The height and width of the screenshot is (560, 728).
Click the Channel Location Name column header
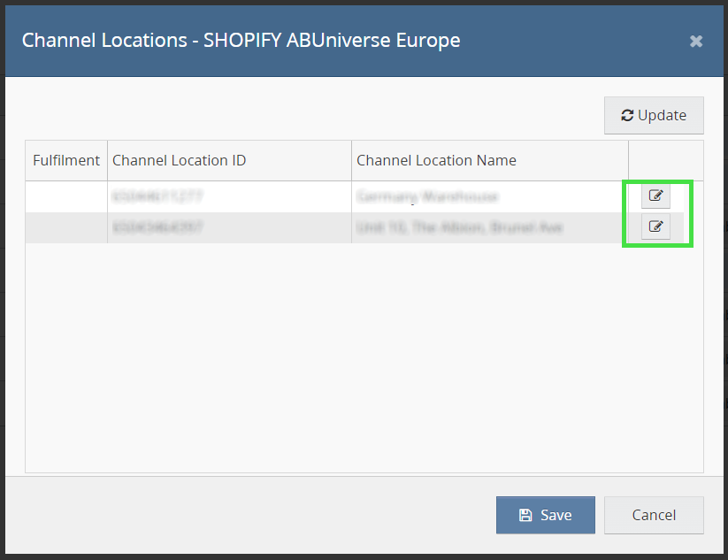[x=436, y=160]
